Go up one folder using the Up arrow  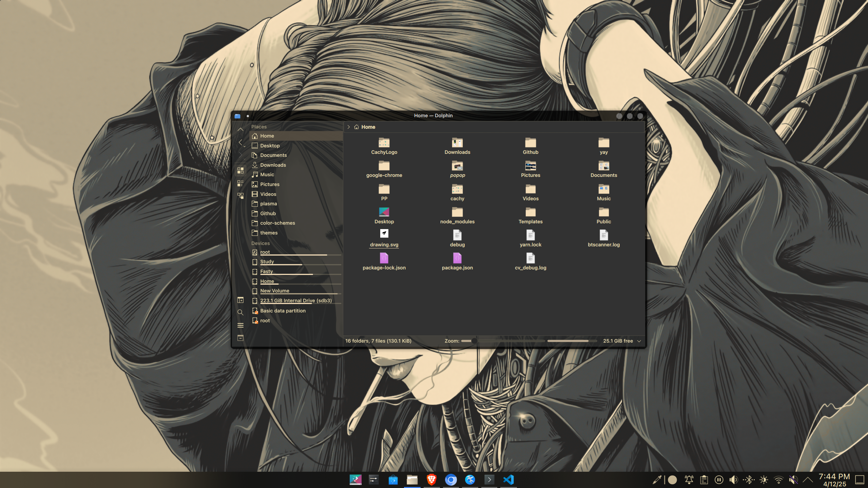240,129
